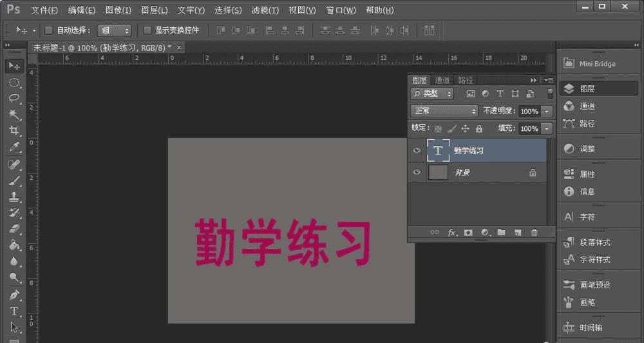Viewport: 644px width, 343px height.
Task: Click the 背景 layer thumbnail
Action: pyautogui.click(x=438, y=172)
